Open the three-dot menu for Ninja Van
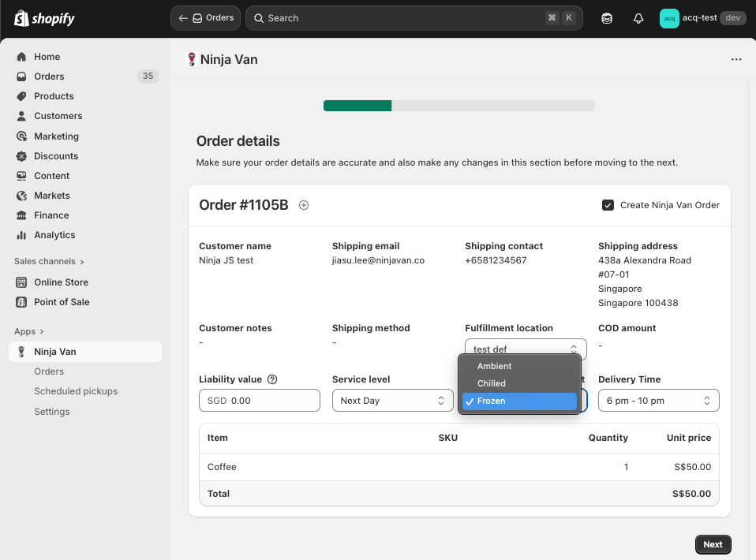The width and height of the screenshot is (756, 560). [736, 59]
